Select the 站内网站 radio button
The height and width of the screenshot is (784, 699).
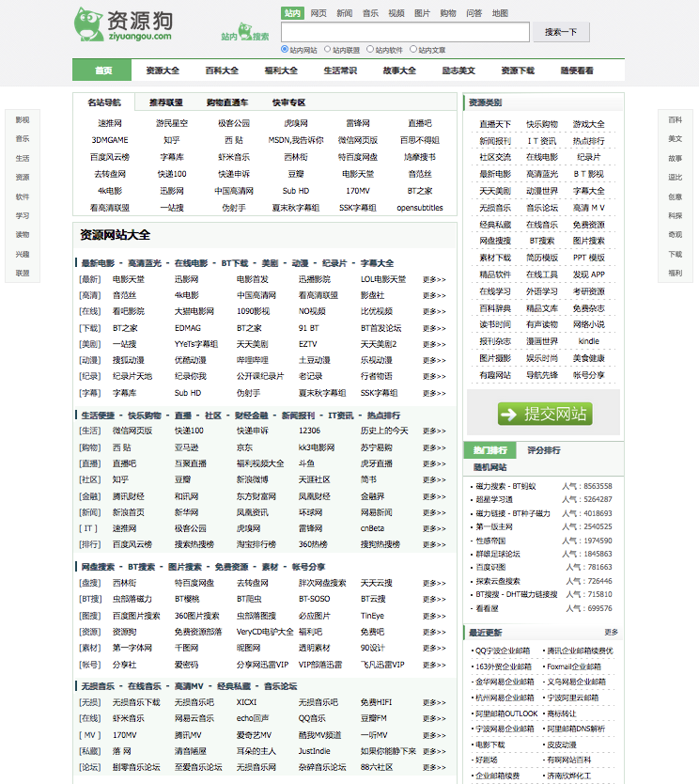coord(285,49)
